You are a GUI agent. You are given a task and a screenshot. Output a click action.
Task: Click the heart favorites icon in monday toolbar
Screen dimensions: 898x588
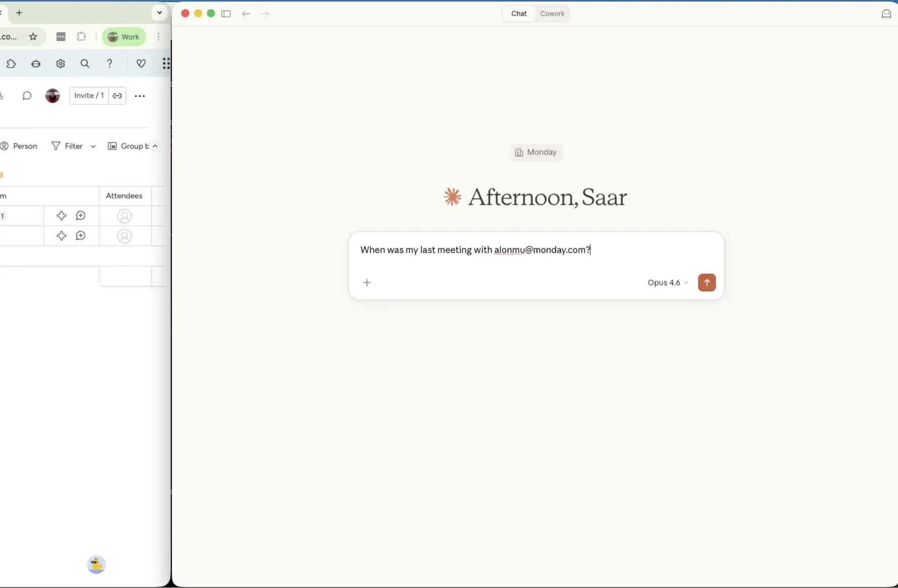(x=141, y=63)
